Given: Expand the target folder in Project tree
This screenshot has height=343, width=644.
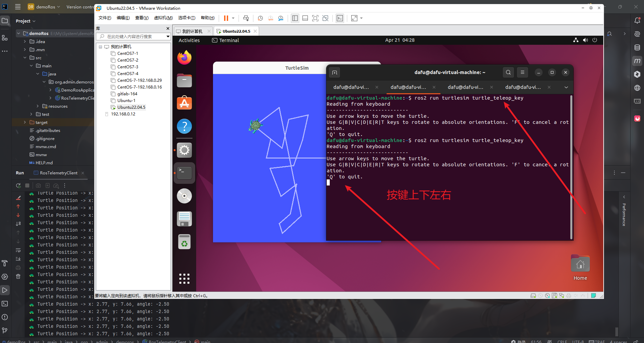Looking at the screenshot, I should tap(25, 123).
